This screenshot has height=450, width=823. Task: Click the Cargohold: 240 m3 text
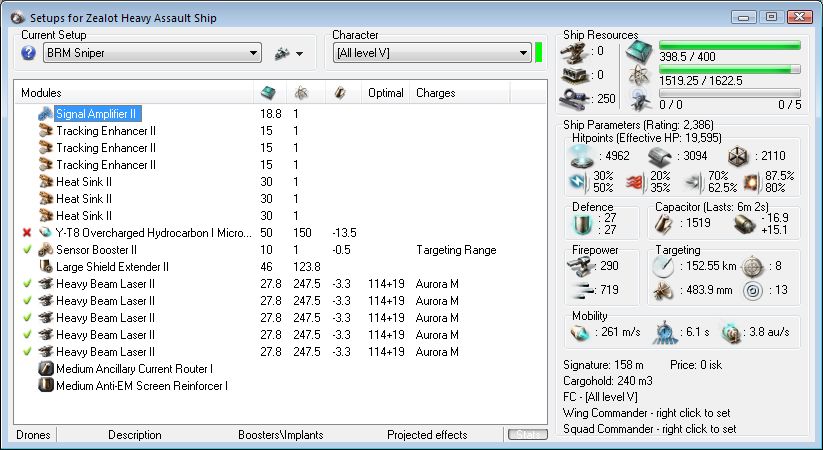coord(607,381)
